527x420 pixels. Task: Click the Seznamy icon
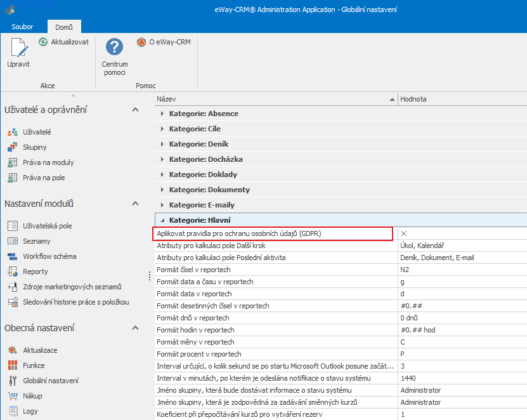[13, 241]
